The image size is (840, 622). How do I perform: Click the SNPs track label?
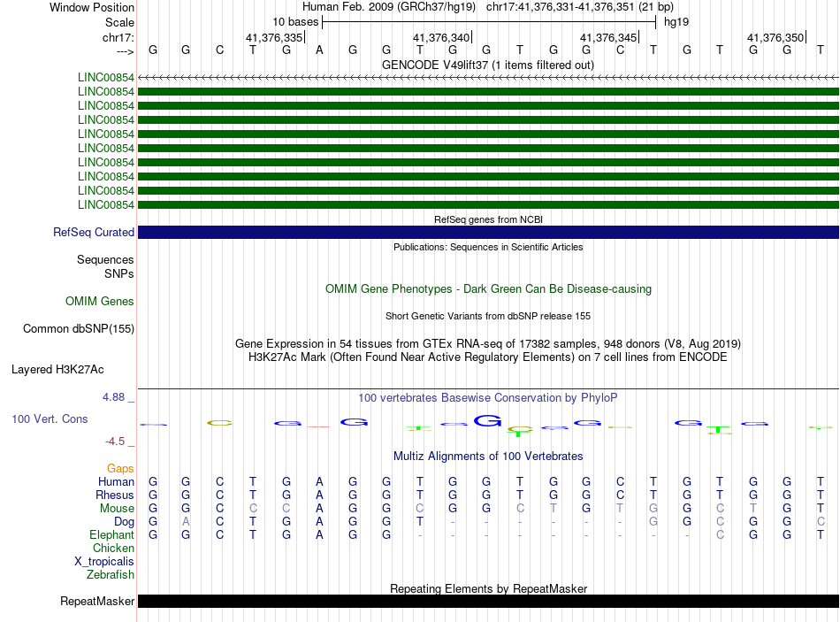[x=119, y=273]
